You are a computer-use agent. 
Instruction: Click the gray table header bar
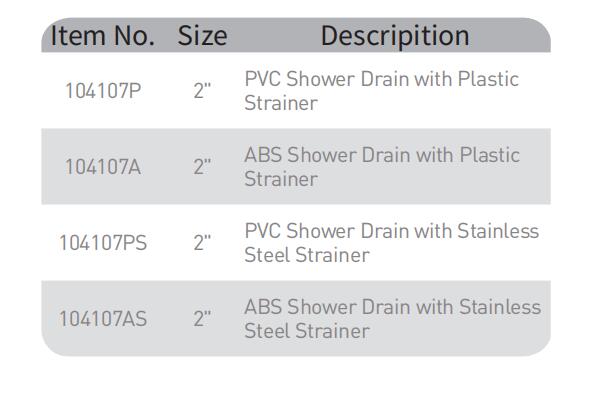(296, 35)
